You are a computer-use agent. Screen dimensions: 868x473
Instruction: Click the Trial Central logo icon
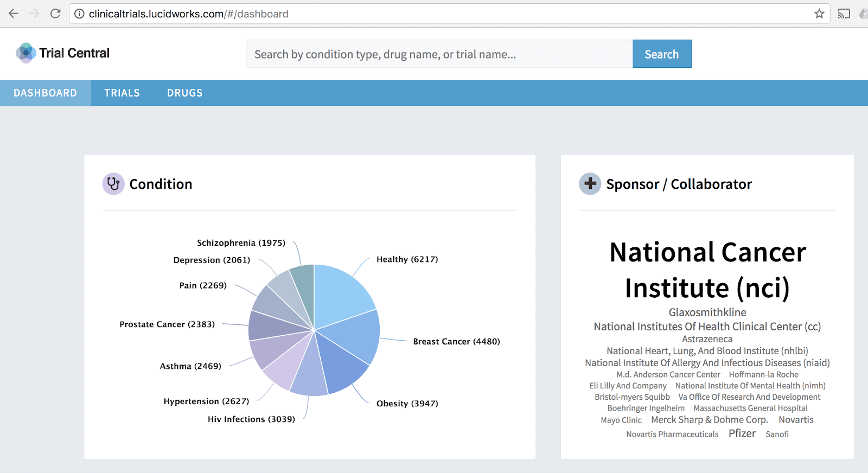click(x=25, y=53)
